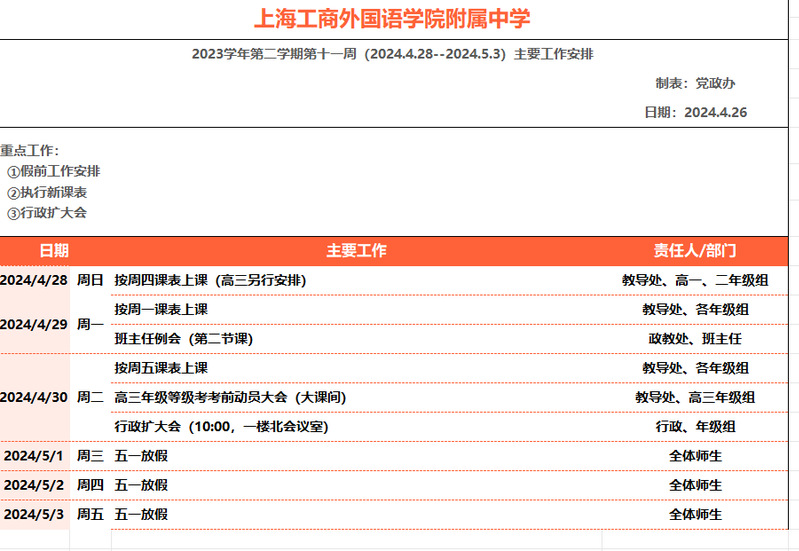
Task: Select 班主任例会（第二节课） cell
Action: [x=183, y=339]
